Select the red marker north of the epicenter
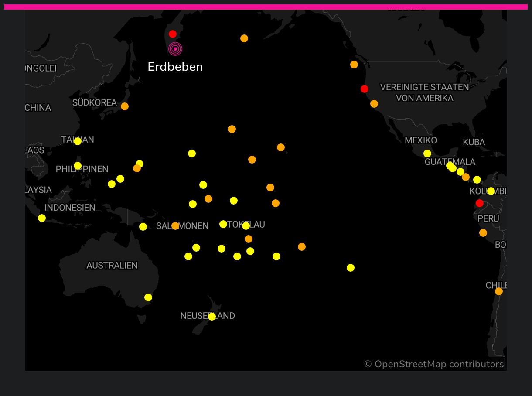Screen dimensions: 532x396 pos(173,34)
